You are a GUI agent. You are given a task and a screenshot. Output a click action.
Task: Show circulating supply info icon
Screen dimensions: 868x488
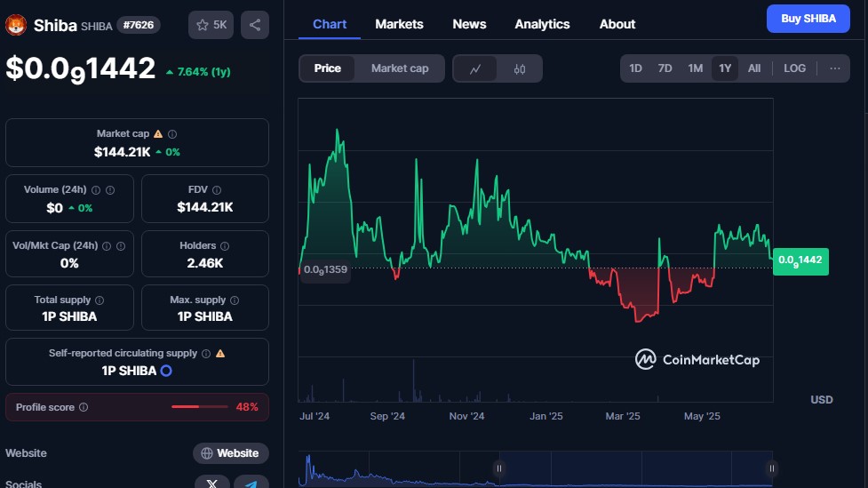206,354
